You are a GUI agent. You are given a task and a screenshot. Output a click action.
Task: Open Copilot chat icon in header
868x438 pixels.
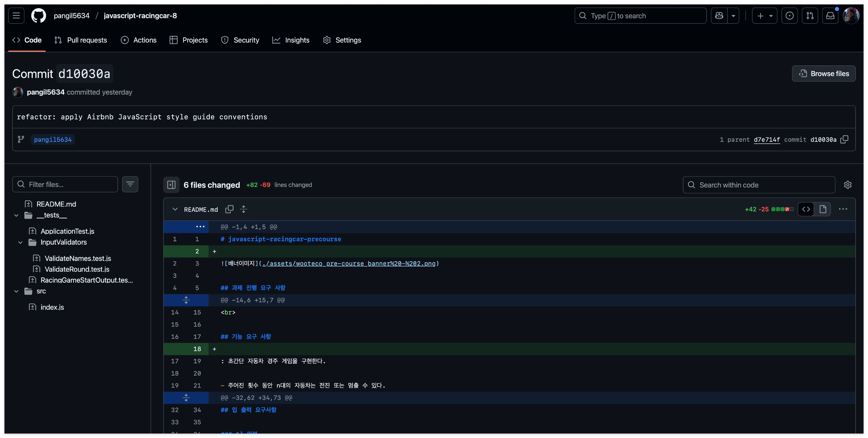click(719, 16)
